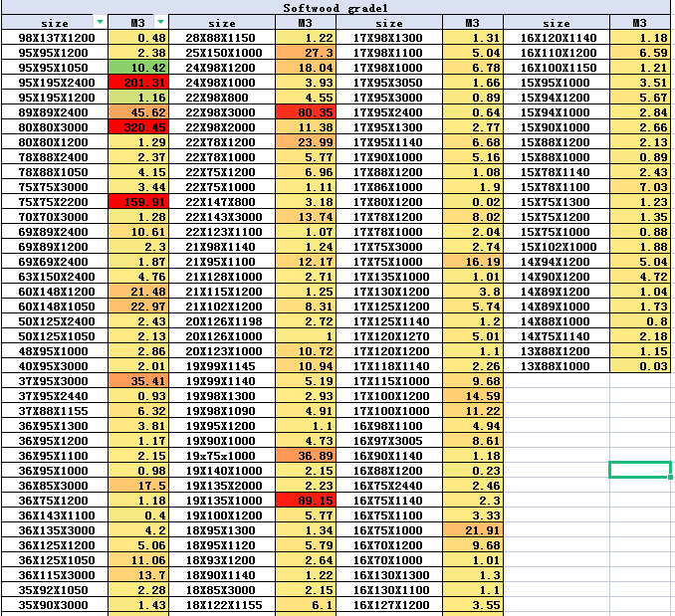Screen dimensions: 675x616
Task: Click the value '7.03' for 15X78X1100
Action: [640, 187]
